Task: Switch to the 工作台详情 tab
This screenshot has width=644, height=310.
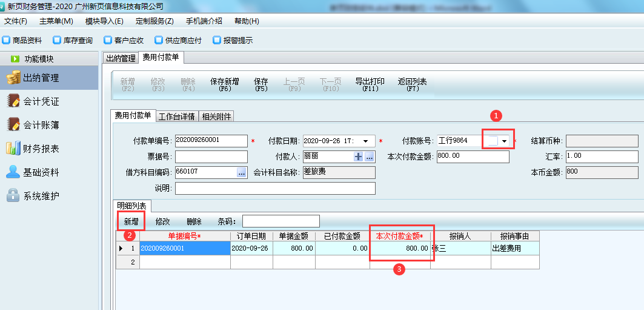Action: 176,116
